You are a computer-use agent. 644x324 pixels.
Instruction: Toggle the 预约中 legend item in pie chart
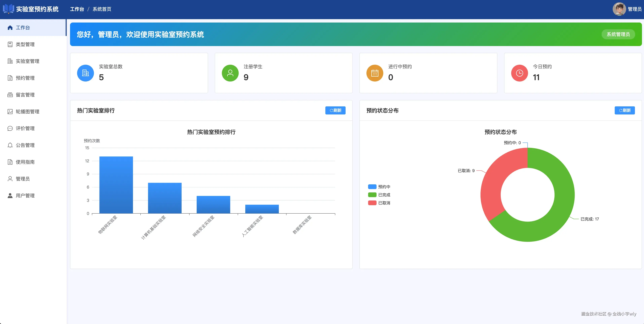click(379, 187)
